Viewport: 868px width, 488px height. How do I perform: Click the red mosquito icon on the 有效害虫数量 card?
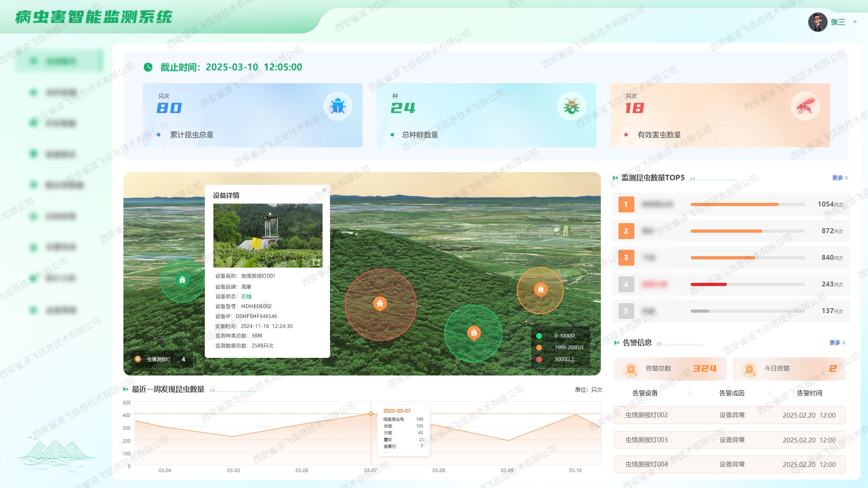pos(805,106)
